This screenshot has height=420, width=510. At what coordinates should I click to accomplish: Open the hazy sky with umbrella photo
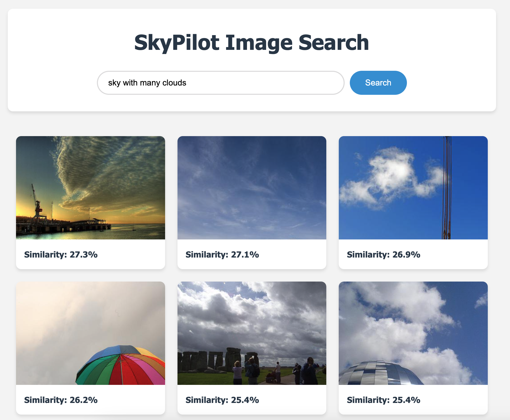(x=90, y=333)
